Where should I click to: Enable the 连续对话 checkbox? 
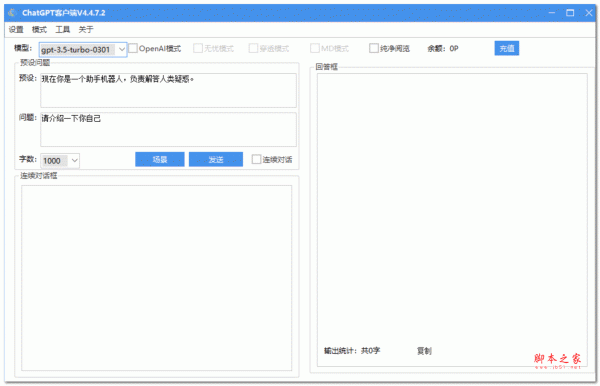click(256, 160)
